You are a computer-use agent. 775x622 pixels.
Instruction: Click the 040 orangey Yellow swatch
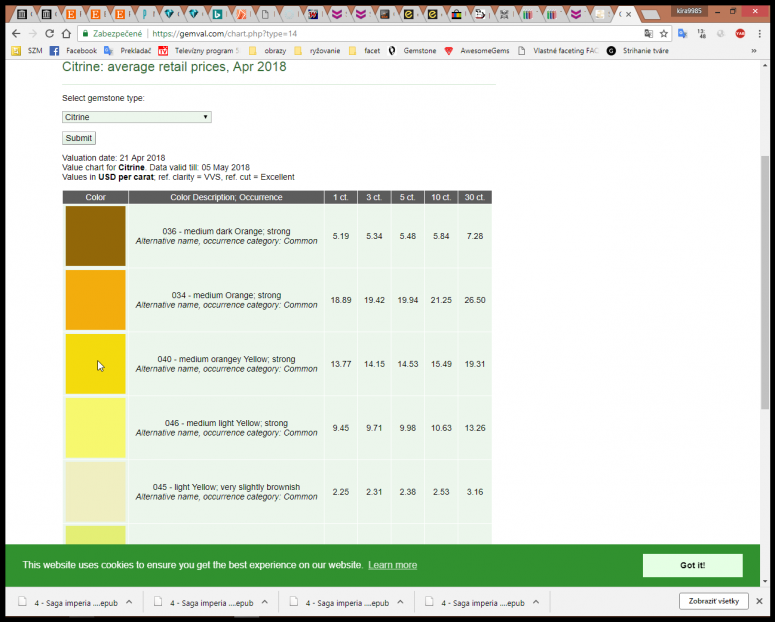pos(95,364)
